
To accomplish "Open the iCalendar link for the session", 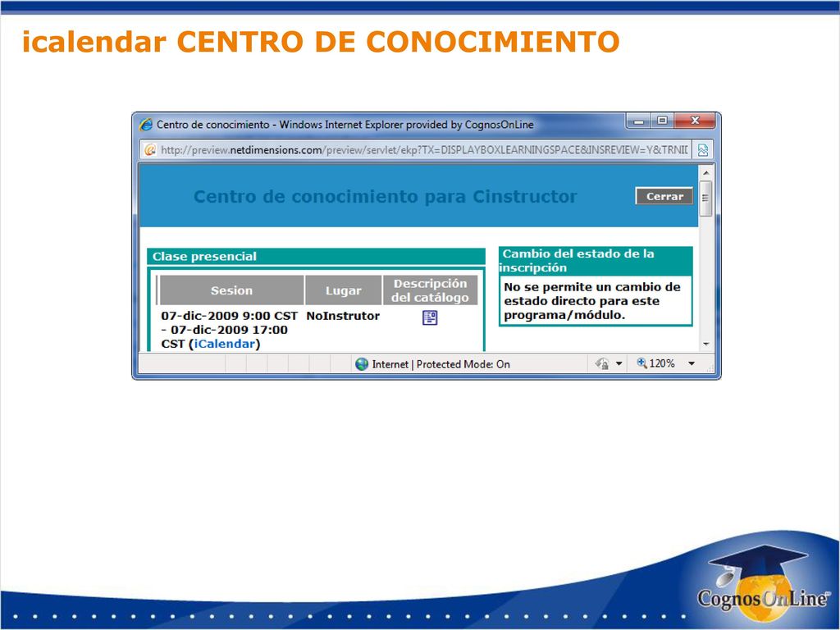I will click(x=225, y=344).
